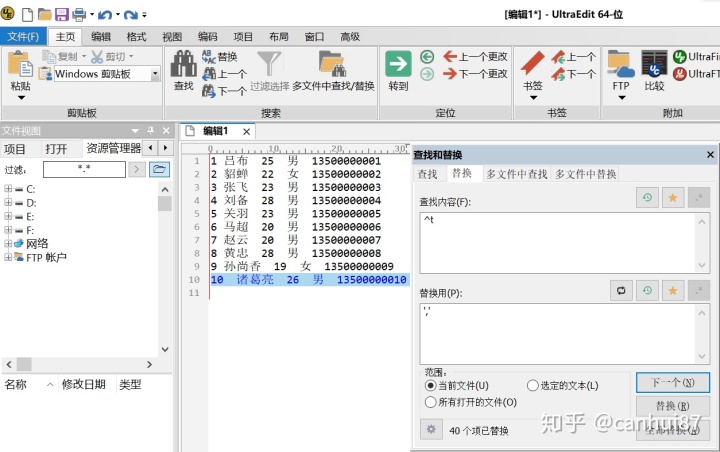Click the 过滤 text field

click(x=84, y=169)
